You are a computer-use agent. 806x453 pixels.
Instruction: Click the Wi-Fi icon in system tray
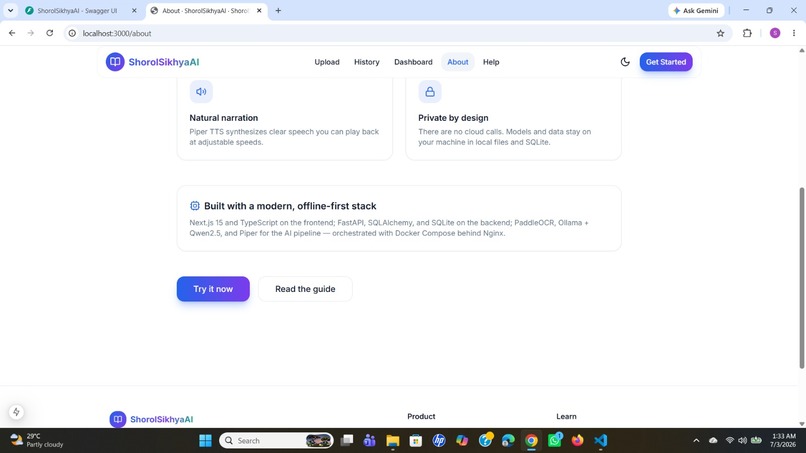pos(729,441)
